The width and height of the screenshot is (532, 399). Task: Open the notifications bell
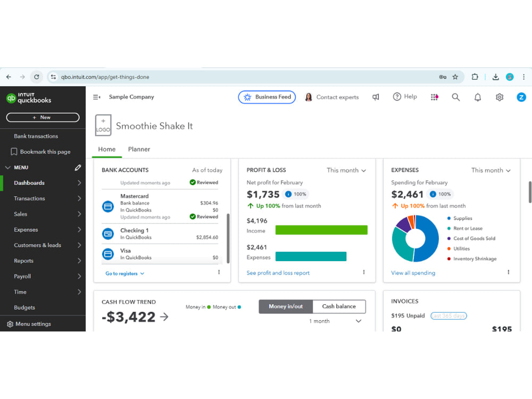(x=477, y=97)
